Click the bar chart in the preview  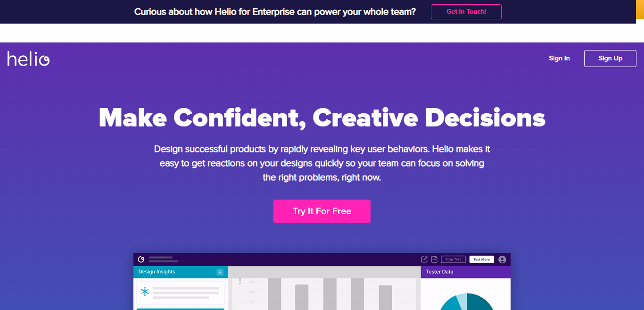(324, 294)
